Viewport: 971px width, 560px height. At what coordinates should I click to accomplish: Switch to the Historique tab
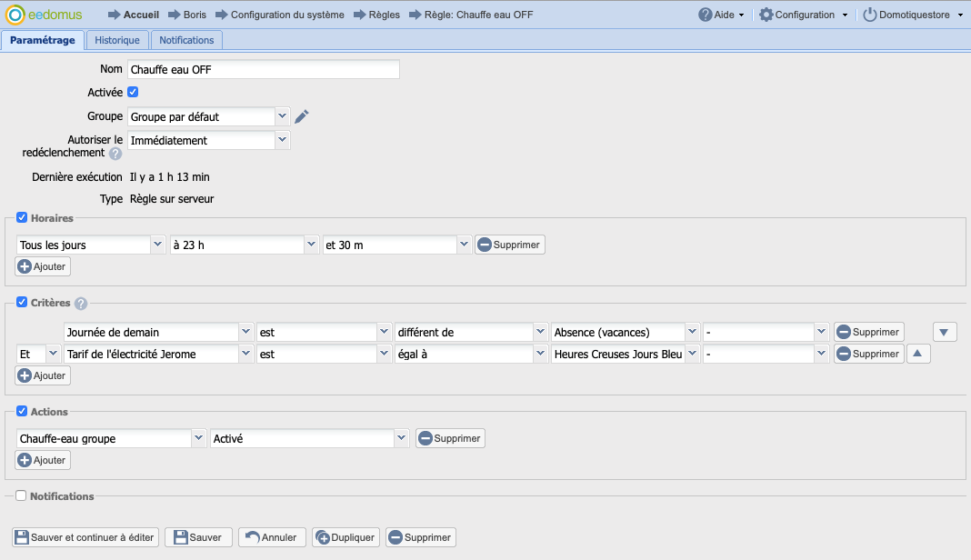117,40
